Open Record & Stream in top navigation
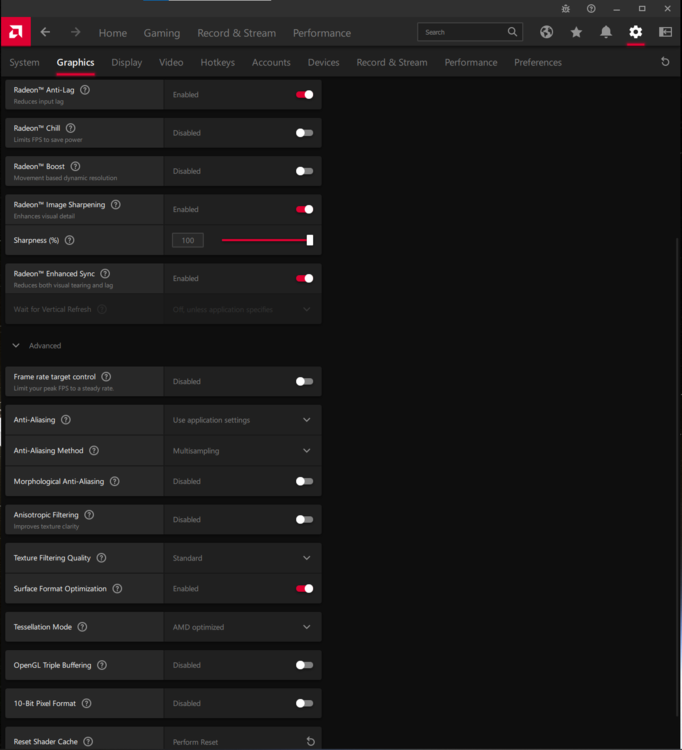 pyautogui.click(x=237, y=33)
